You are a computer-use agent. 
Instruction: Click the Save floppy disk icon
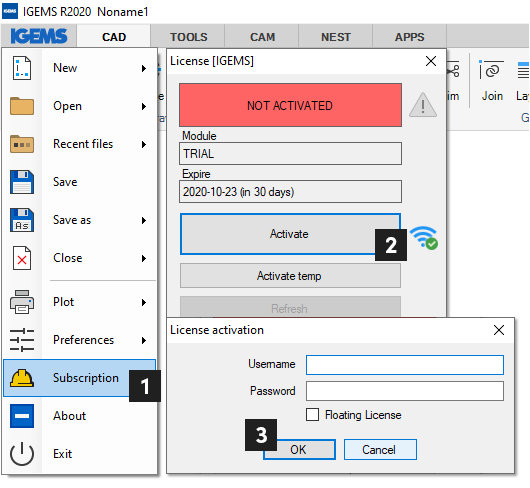[x=22, y=182]
